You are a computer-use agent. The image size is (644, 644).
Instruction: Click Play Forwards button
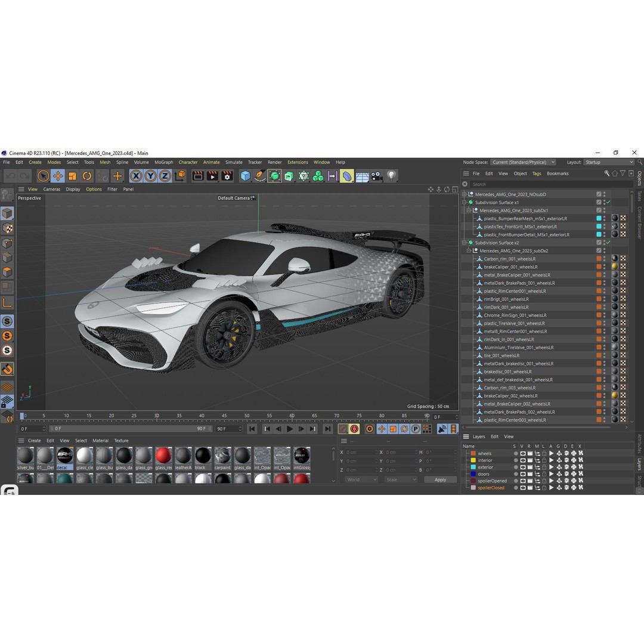[290, 429]
